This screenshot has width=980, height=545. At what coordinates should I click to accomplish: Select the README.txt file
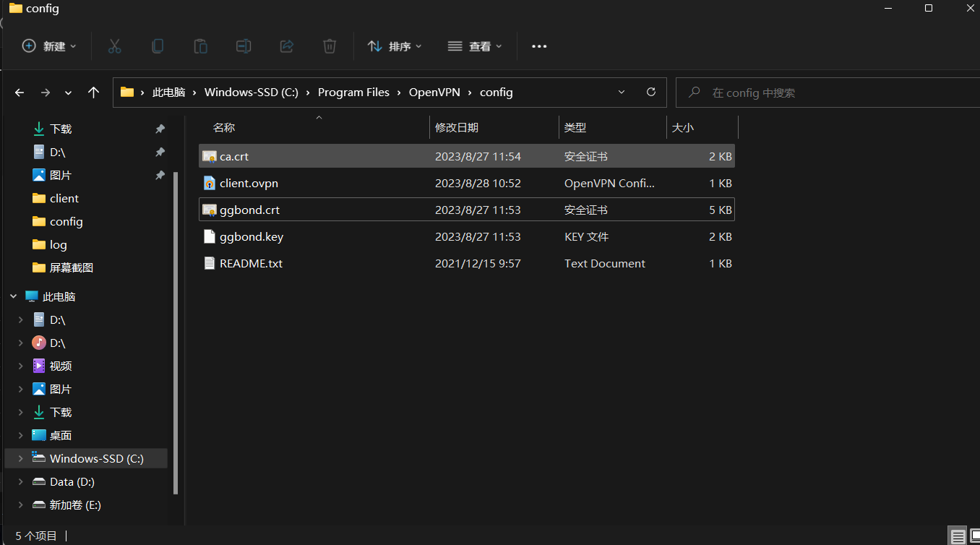467,264
